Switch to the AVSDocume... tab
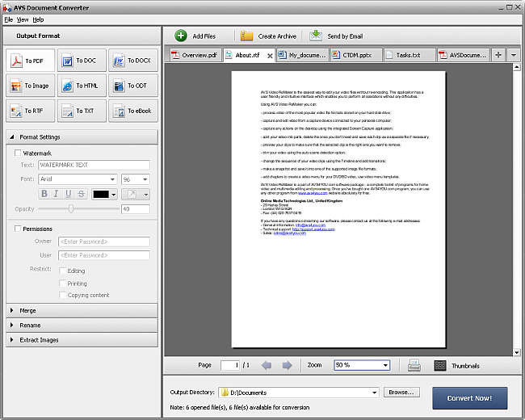525x420 pixels. tap(463, 55)
